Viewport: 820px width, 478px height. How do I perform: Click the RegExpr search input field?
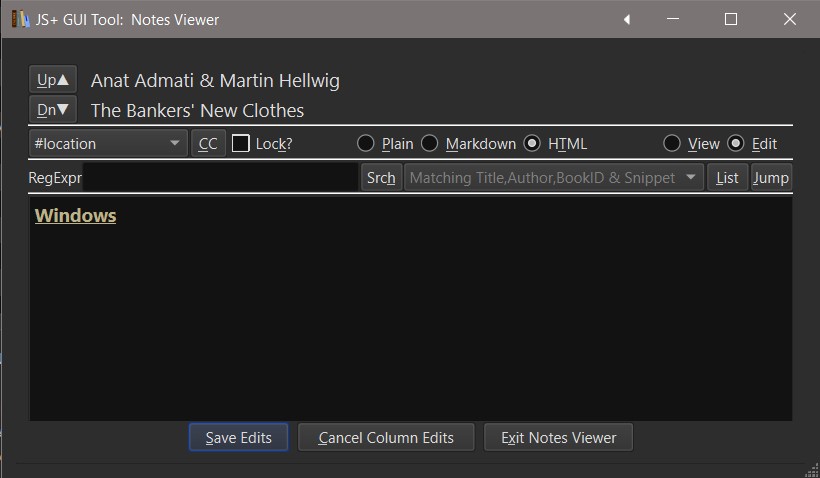(x=220, y=178)
